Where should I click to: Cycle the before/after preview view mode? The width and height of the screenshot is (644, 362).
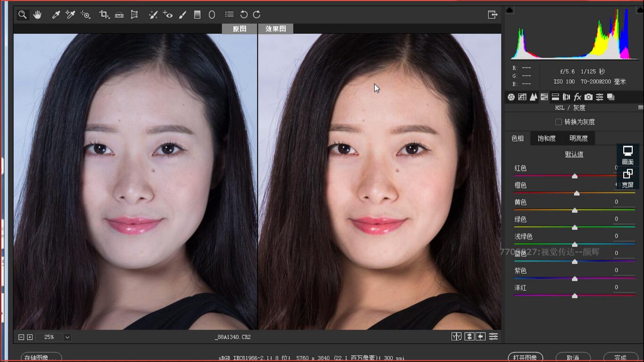click(456, 336)
